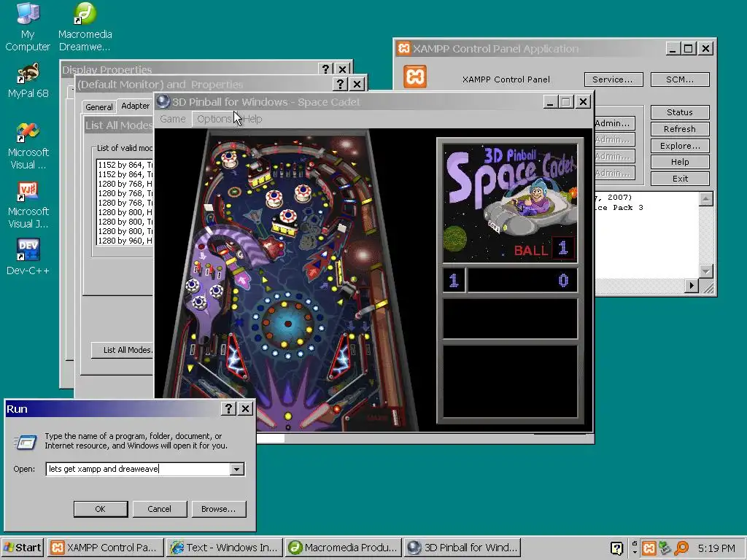Click the Status button in XAMPP
747x560 pixels.
pyautogui.click(x=680, y=112)
